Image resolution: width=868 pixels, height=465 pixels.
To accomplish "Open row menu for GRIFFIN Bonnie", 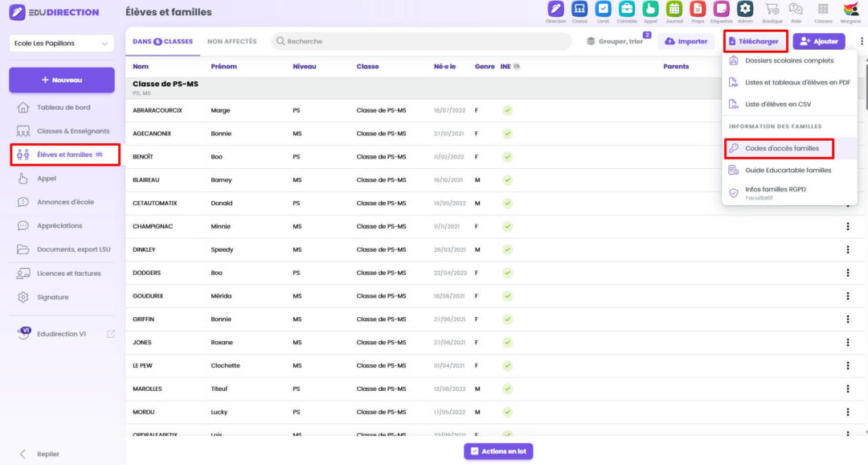I will (x=848, y=319).
